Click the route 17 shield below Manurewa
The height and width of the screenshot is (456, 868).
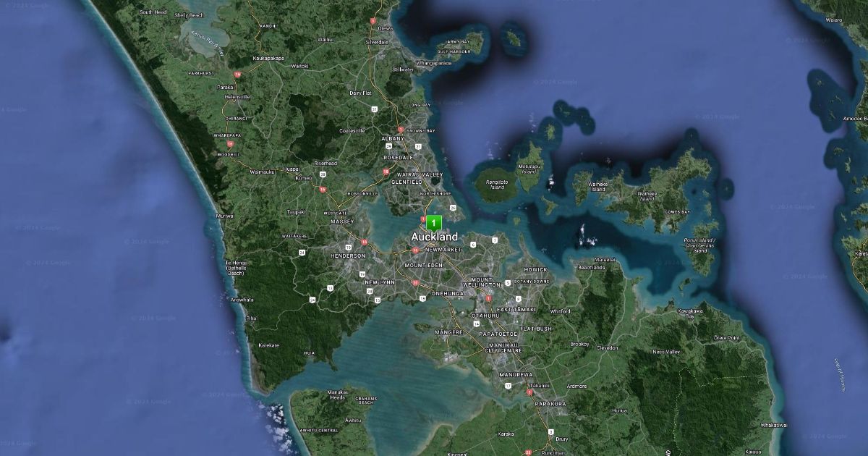(509, 386)
